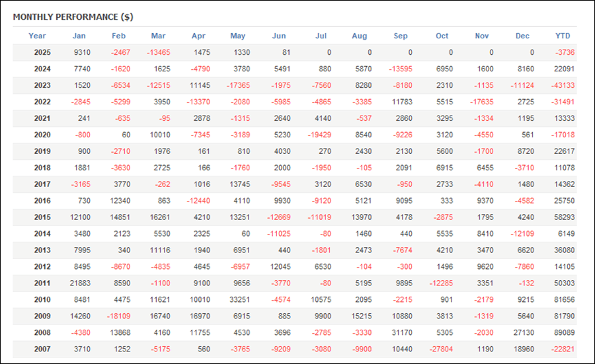Click 2009 Feb value -18109
The width and height of the screenshot is (595, 364).
[x=119, y=316]
